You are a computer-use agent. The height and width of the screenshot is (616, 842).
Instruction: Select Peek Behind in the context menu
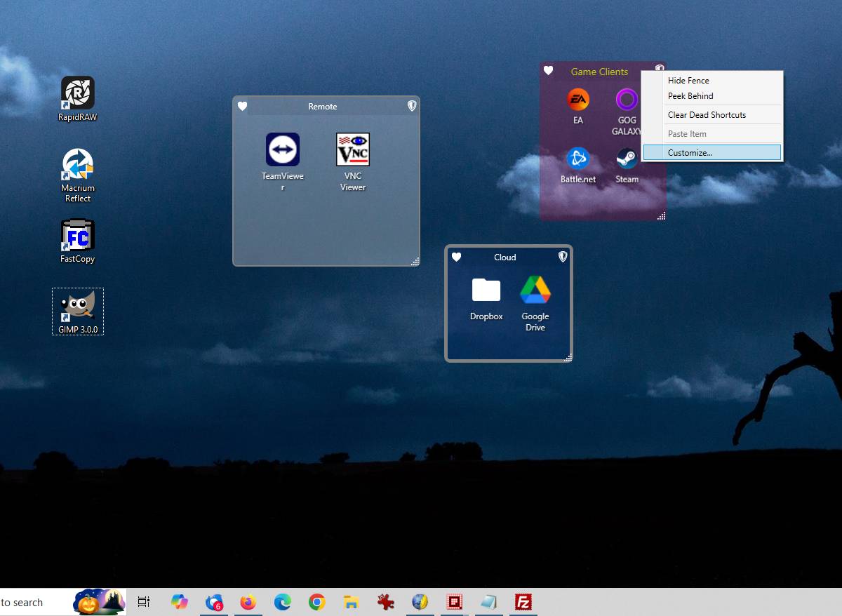(690, 96)
